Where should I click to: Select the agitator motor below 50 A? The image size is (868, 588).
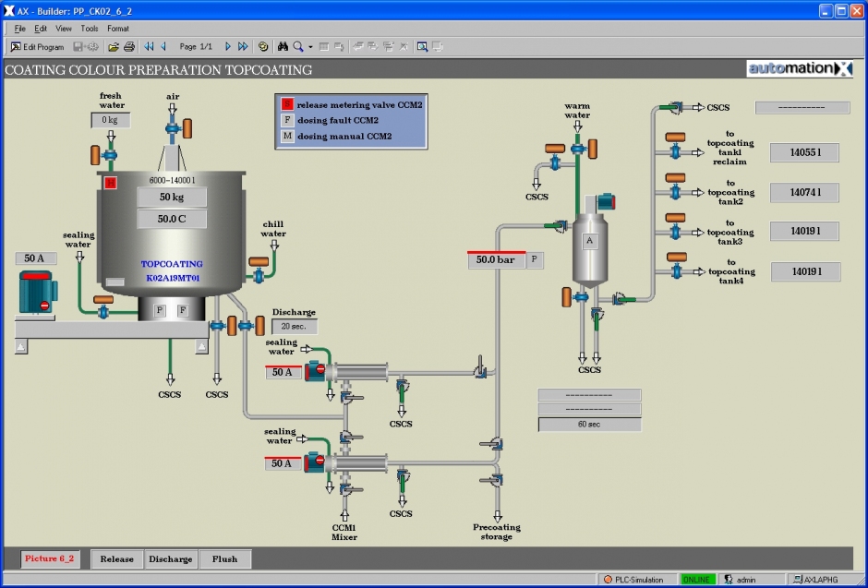coord(38,292)
